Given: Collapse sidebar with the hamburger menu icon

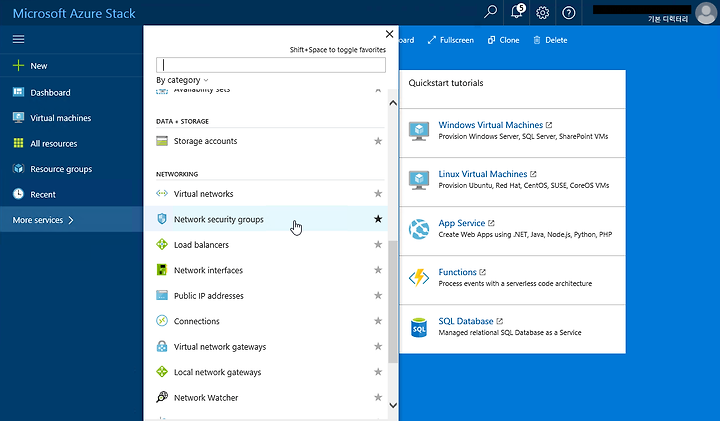Looking at the screenshot, I should tap(18, 39).
